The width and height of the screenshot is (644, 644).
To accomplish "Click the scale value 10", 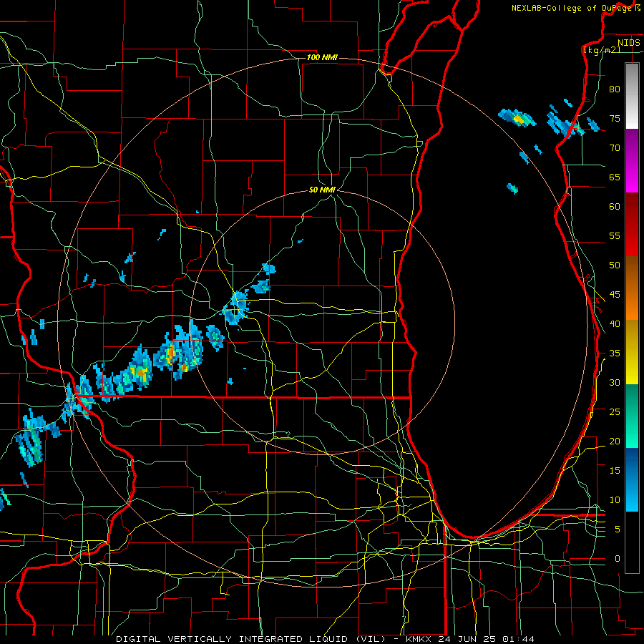I will (615, 500).
